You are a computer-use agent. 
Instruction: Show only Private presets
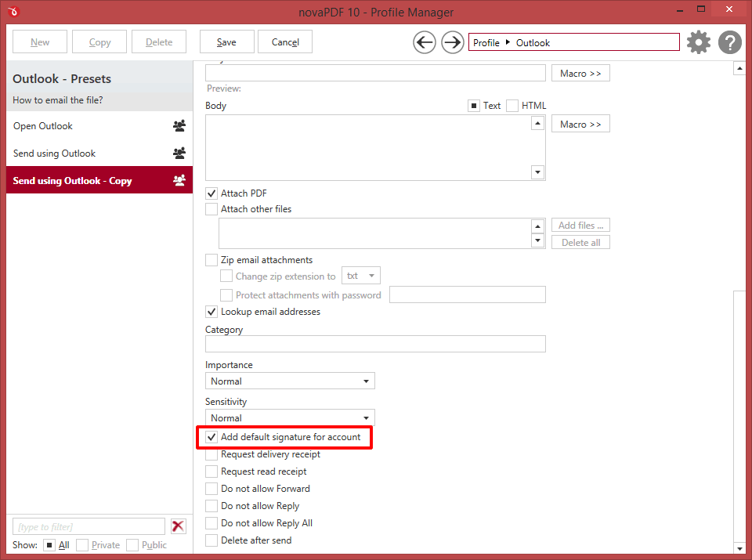pos(82,545)
